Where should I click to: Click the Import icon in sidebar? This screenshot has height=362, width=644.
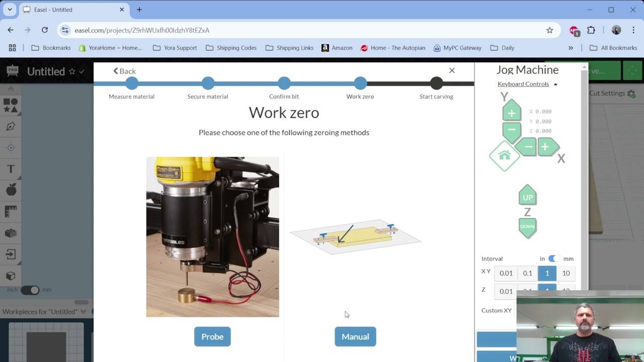(11, 254)
